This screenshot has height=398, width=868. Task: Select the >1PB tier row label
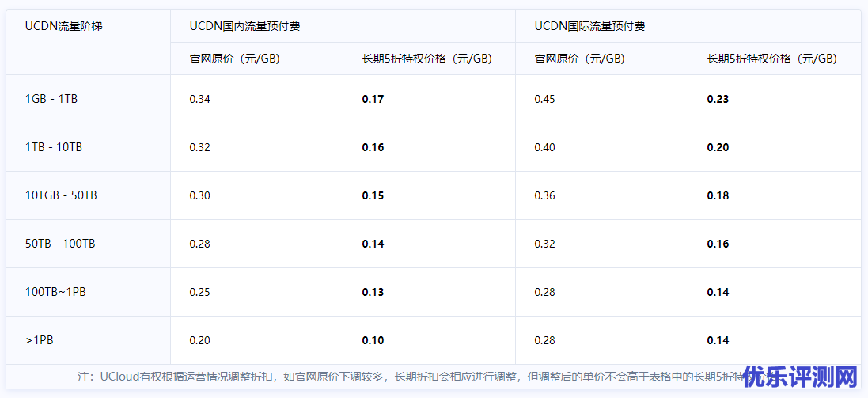tap(40, 340)
